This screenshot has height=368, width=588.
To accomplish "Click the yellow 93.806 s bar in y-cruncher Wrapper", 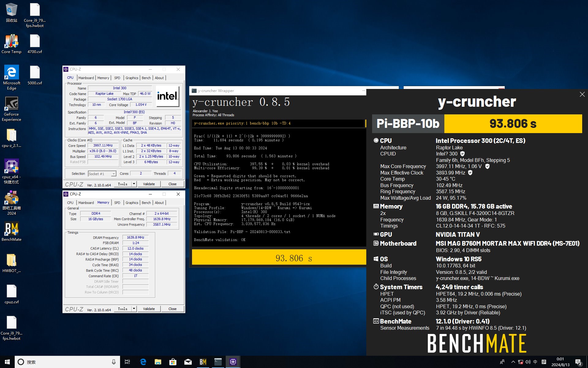I will (279, 257).
